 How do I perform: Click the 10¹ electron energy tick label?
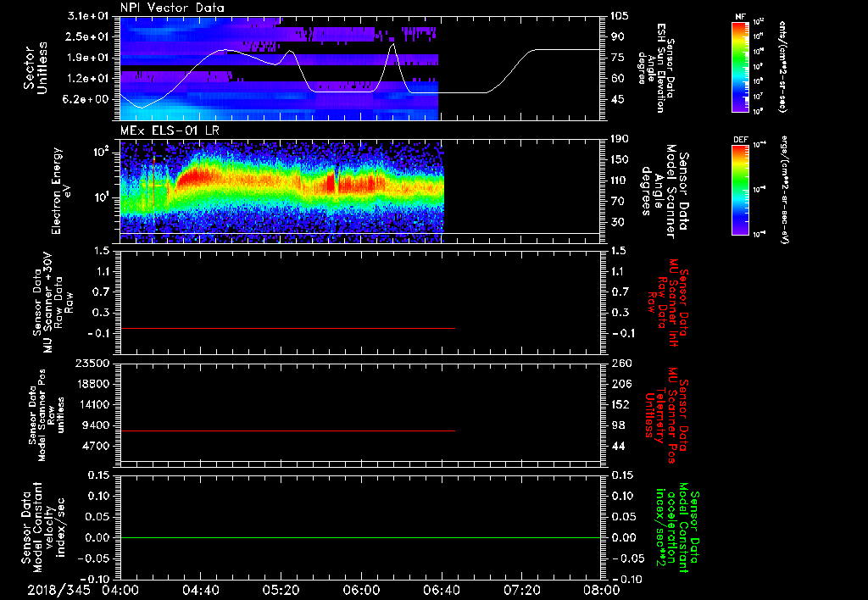point(101,197)
